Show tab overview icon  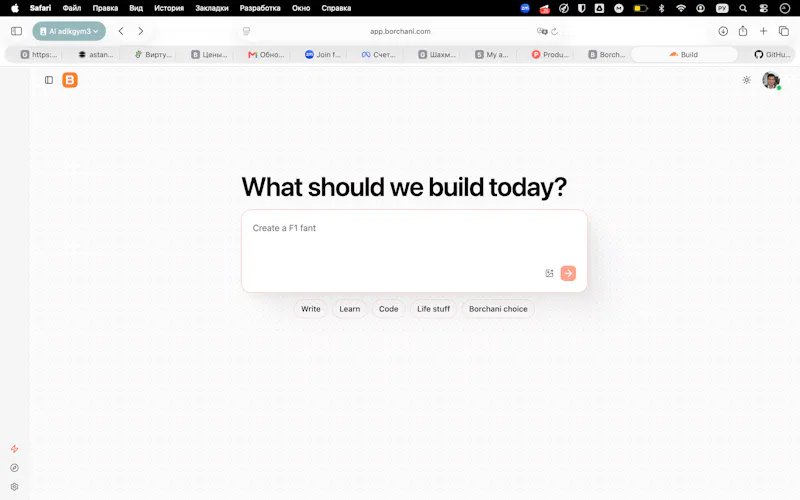(x=784, y=31)
